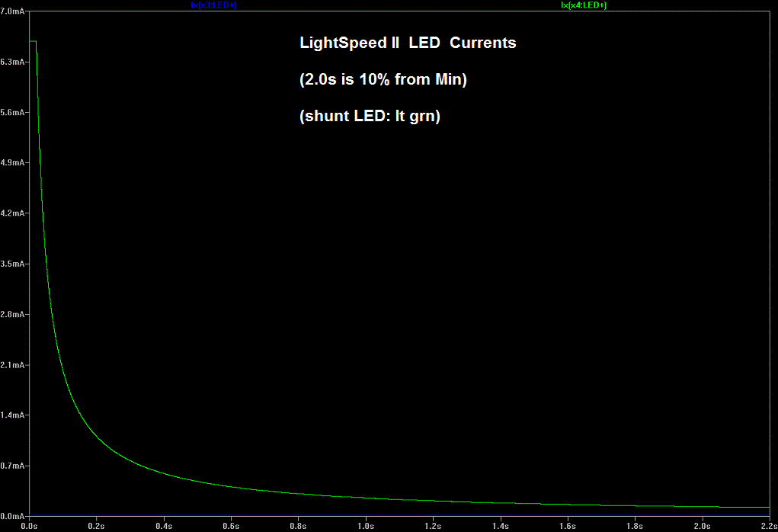Click the 4.9mA vertical axis label

[12, 162]
